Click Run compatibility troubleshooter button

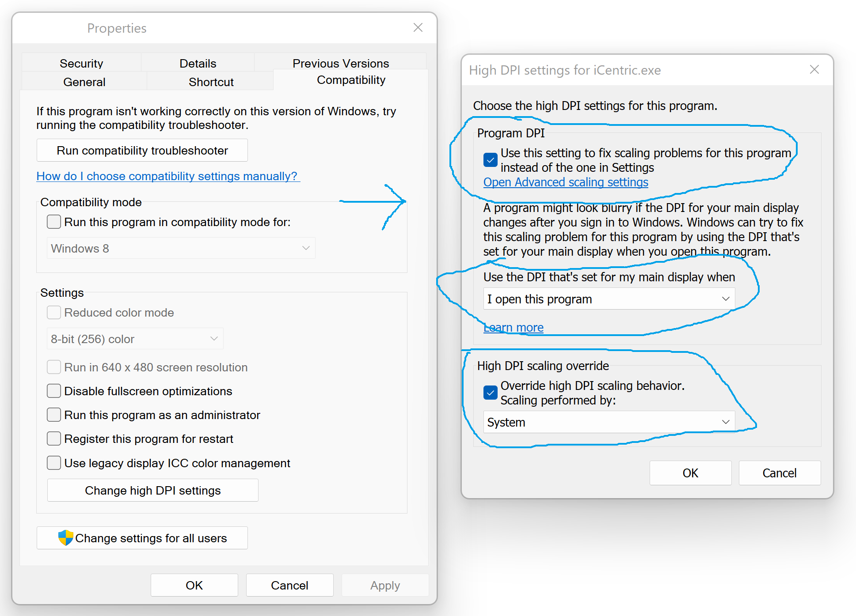pos(142,151)
